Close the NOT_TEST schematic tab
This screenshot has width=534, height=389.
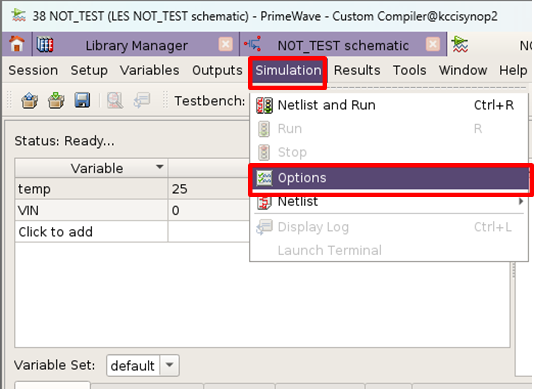pos(433,44)
